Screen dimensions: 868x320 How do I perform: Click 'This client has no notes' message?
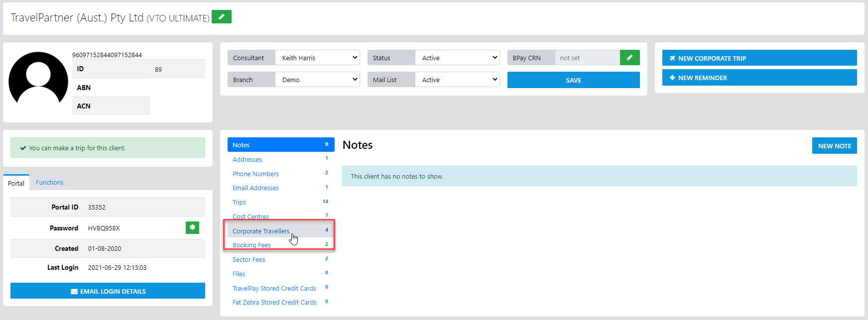tap(599, 176)
